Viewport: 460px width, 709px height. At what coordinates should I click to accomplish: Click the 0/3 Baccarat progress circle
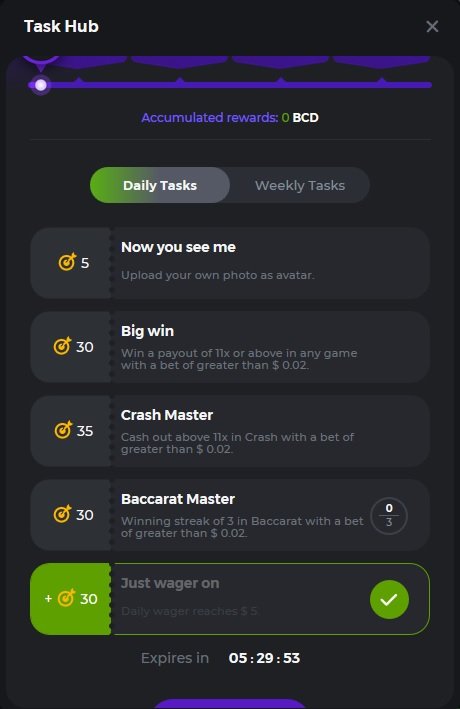[389, 515]
